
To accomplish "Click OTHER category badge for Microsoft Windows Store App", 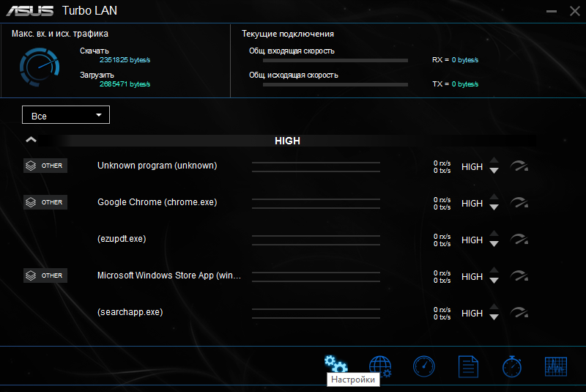I will click(45, 275).
